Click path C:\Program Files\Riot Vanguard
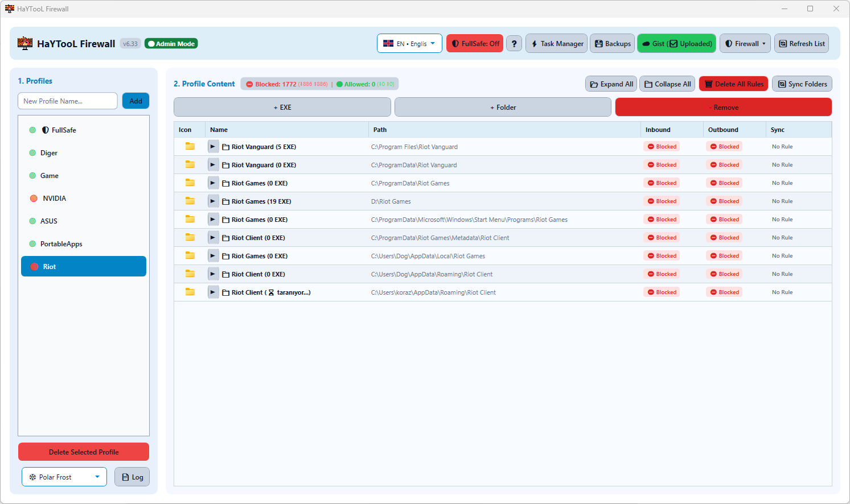The width and height of the screenshot is (850, 504). (414, 147)
